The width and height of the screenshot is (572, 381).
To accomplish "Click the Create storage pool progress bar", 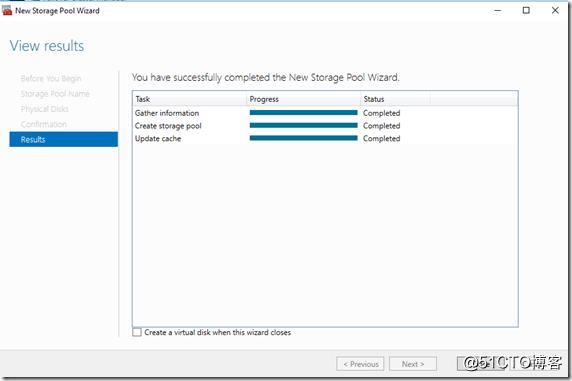I will point(304,126).
